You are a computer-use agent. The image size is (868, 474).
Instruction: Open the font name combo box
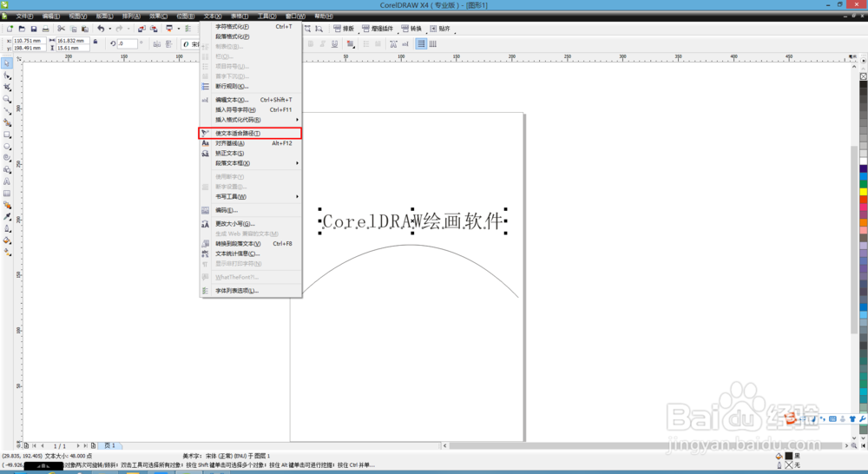[x=190, y=43]
